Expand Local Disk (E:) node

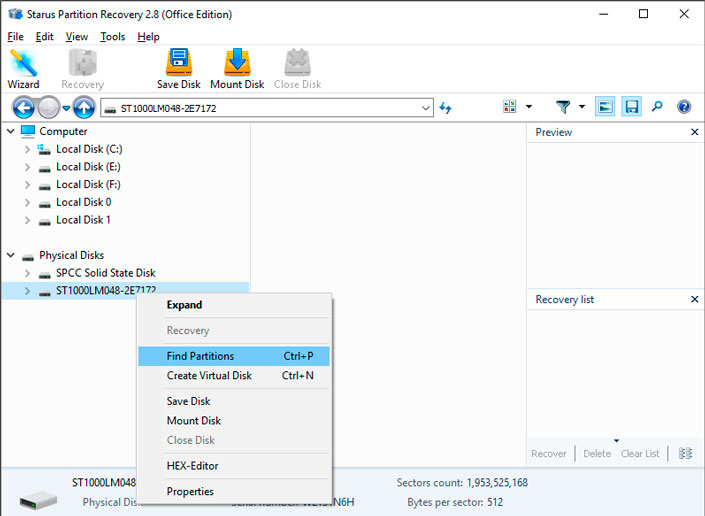(x=27, y=167)
